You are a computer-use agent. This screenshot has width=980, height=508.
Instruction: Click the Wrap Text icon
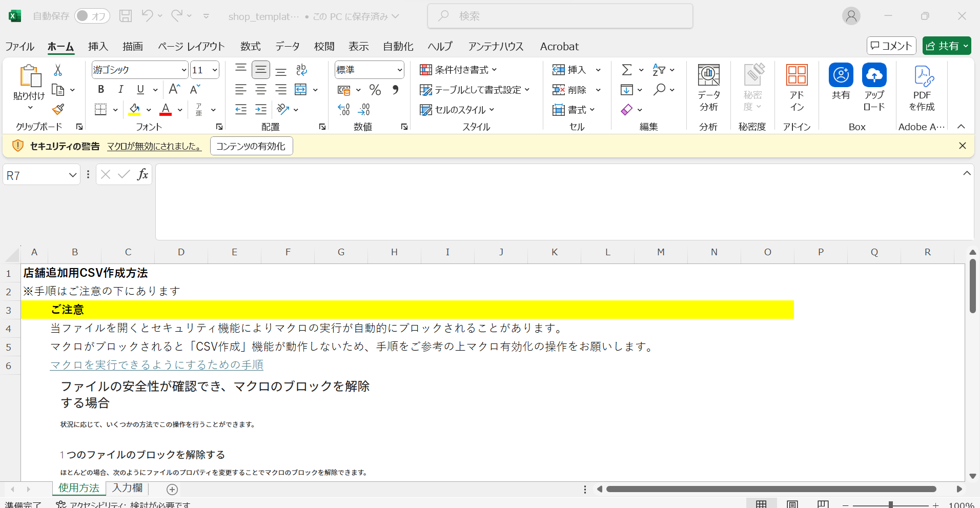coord(301,70)
